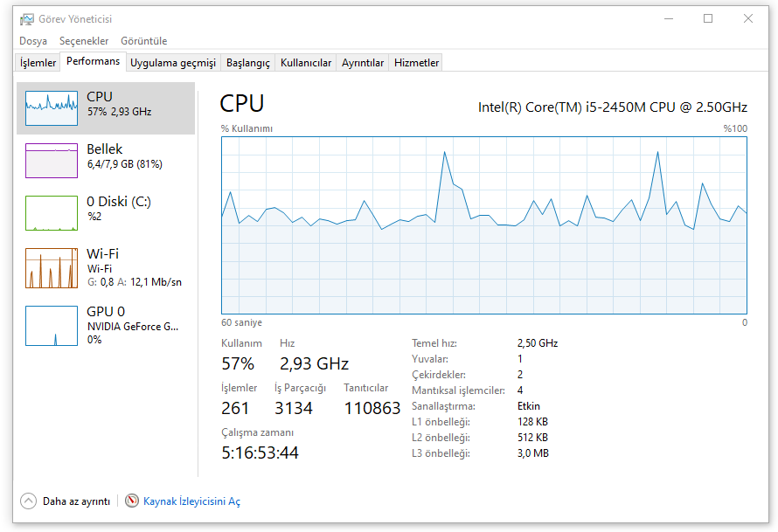Open the Bellek memory usage graph
The height and width of the screenshot is (532, 778).
pyautogui.click(x=51, y=161)
